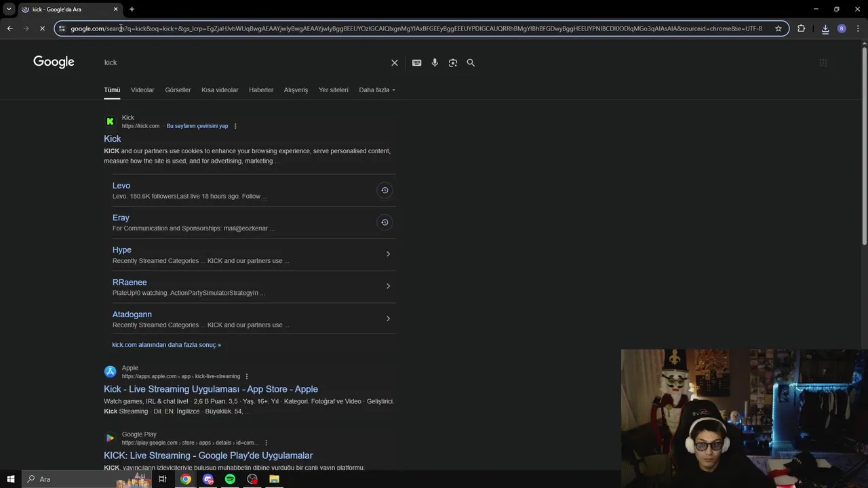The height and width of the screenshot is (488, 868).
Task: Switch to Kısa videolar tab
Action: pyautogui.click(x=220, y=89)
